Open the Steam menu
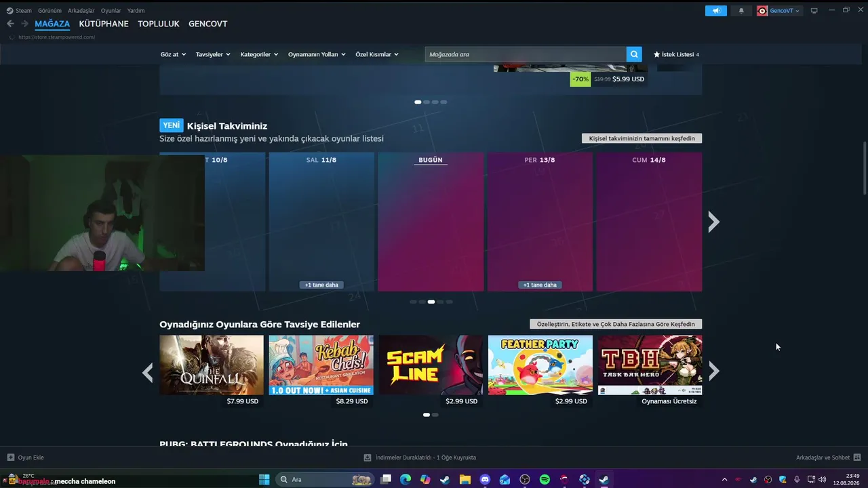This screenshot has height=488, width=868. 20,11
